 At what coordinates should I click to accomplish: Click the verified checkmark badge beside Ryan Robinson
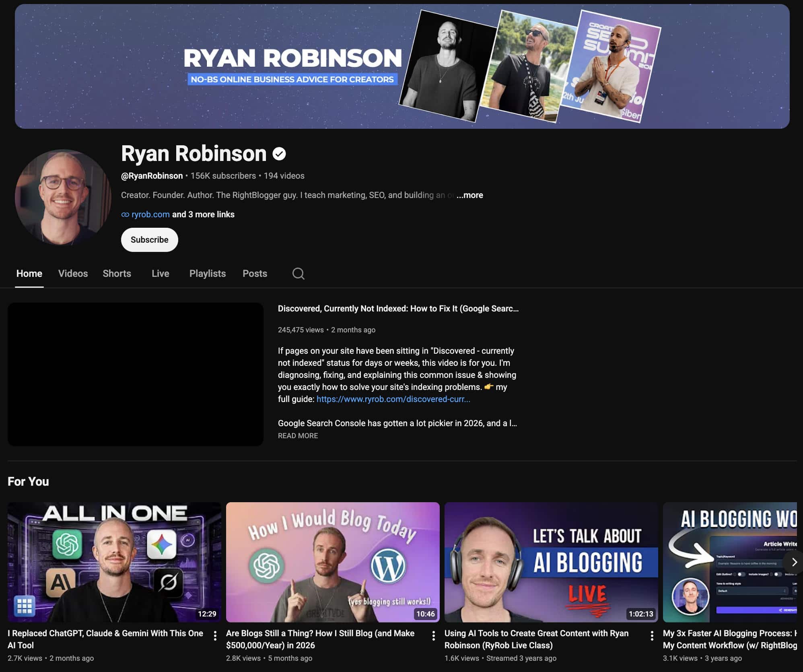point(279,154)
